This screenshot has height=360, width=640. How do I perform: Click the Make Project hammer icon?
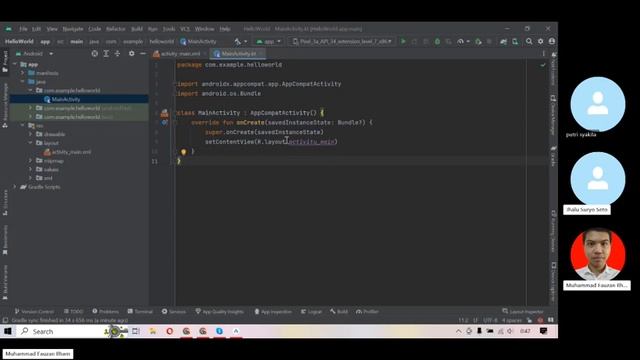(x=238, y=41)
